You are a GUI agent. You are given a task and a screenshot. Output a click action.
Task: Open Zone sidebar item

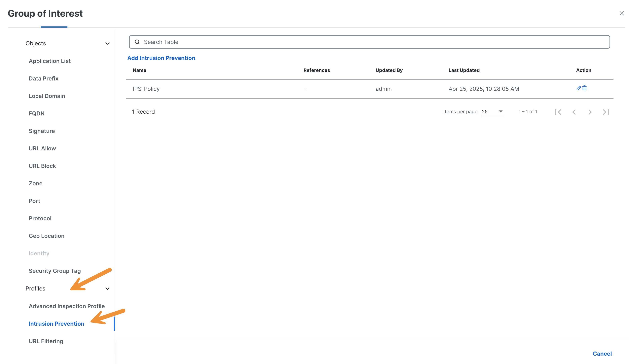click(x=35, y=183)
